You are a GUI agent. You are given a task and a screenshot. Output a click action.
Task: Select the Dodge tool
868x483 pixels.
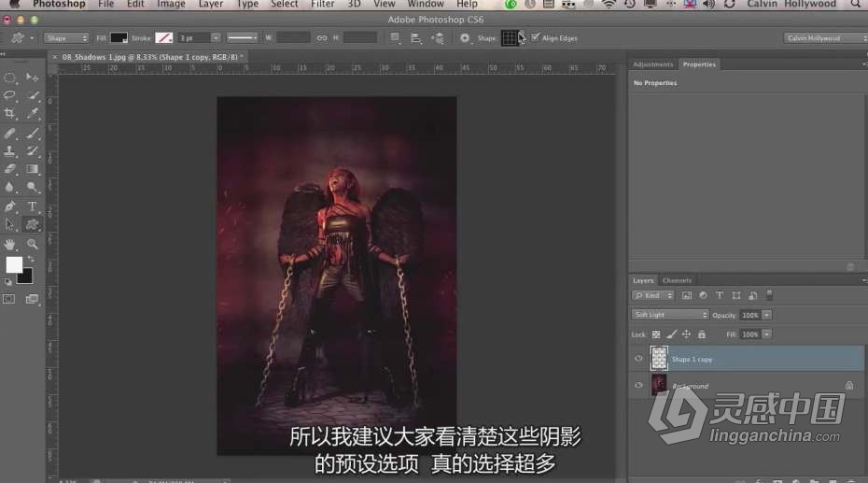click(32, 187)
